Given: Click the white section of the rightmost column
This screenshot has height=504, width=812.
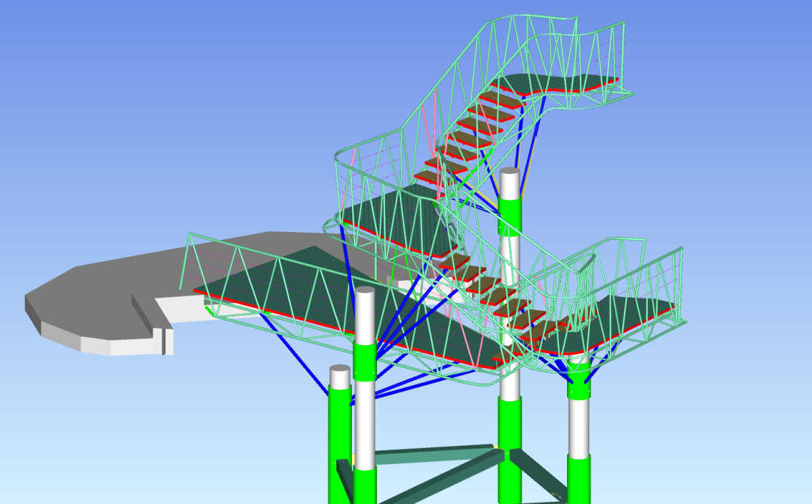Looking at the screenshot, I should point(579,427).
